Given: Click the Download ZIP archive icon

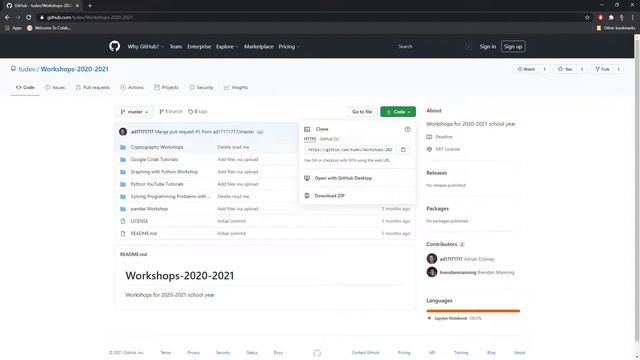Looking at the screenshot, I should (307, 196).
